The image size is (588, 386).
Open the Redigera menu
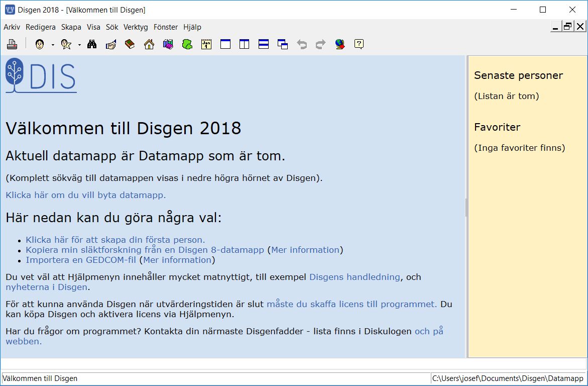[x=41, y=27]
